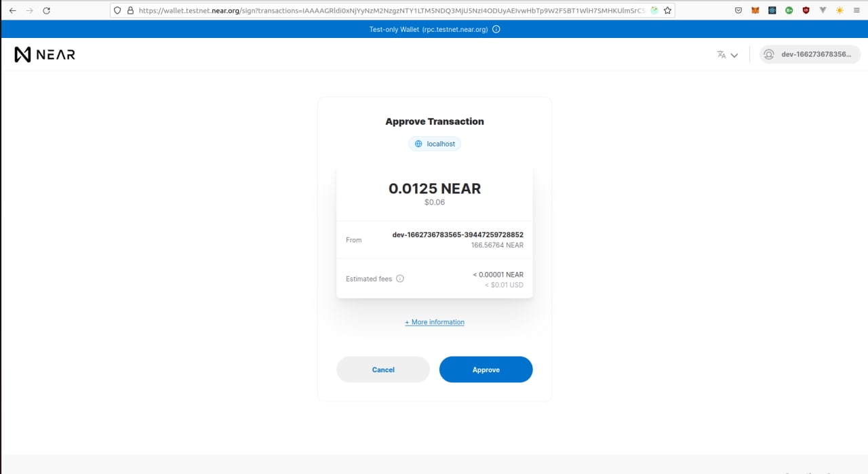Save page to Pocket

point(738,11)
